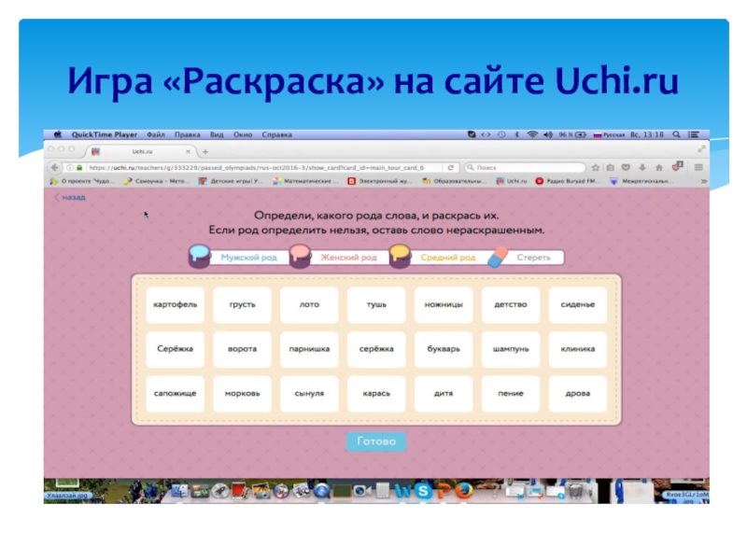Click the word card пение

511,393
